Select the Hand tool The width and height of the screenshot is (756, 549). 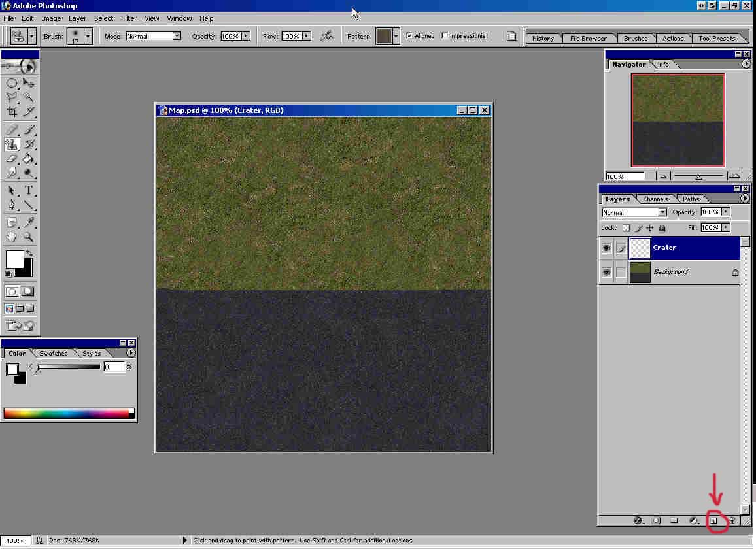click(12, 237)
